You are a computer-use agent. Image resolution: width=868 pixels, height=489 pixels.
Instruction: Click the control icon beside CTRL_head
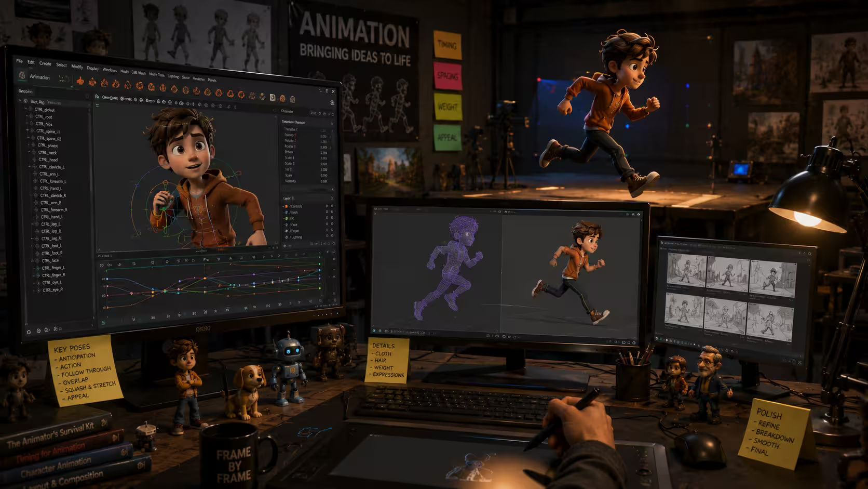[x=34, y=160]
